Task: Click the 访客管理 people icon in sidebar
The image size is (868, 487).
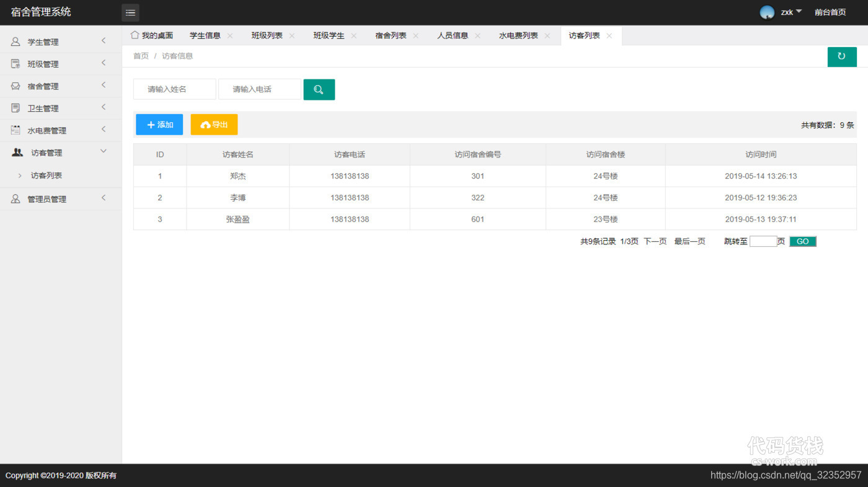Action: click(x=18, y=153)
